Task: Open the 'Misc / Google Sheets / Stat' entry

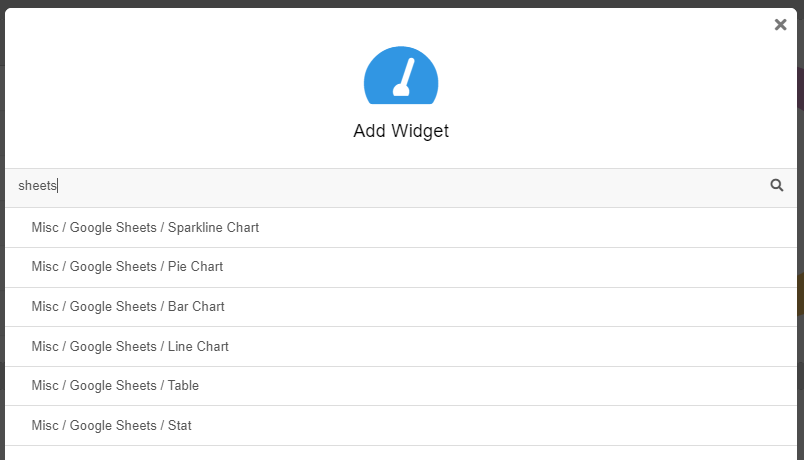Action: tap(401, 426)
